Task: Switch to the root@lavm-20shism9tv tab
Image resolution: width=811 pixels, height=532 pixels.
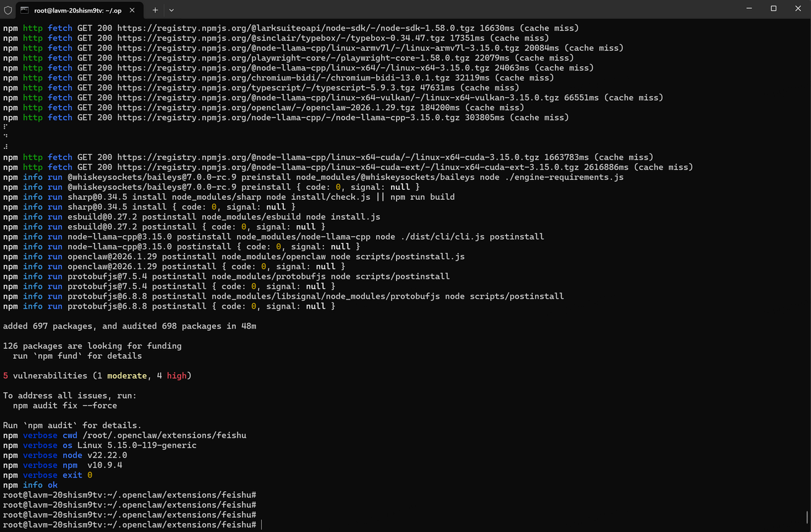Action: [x=77, y=10]
